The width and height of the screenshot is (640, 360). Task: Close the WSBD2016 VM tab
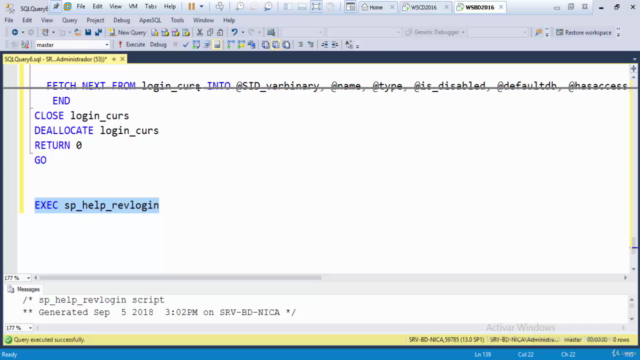501,7
